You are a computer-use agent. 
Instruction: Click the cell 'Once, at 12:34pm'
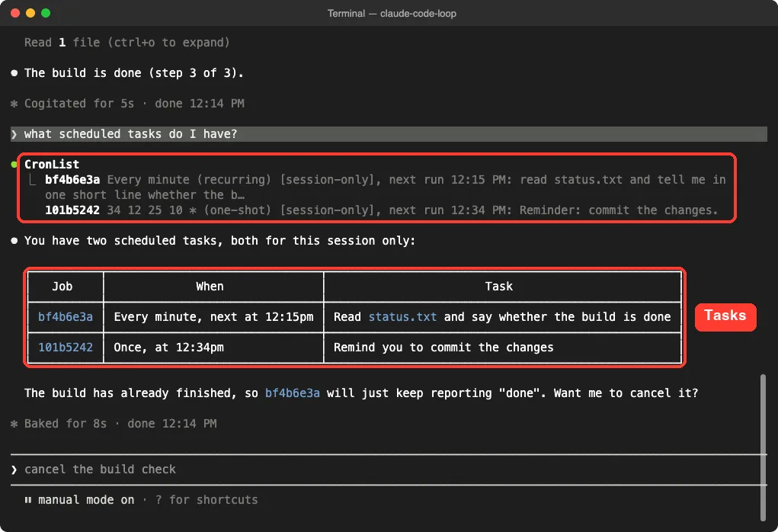pos(168,348)
